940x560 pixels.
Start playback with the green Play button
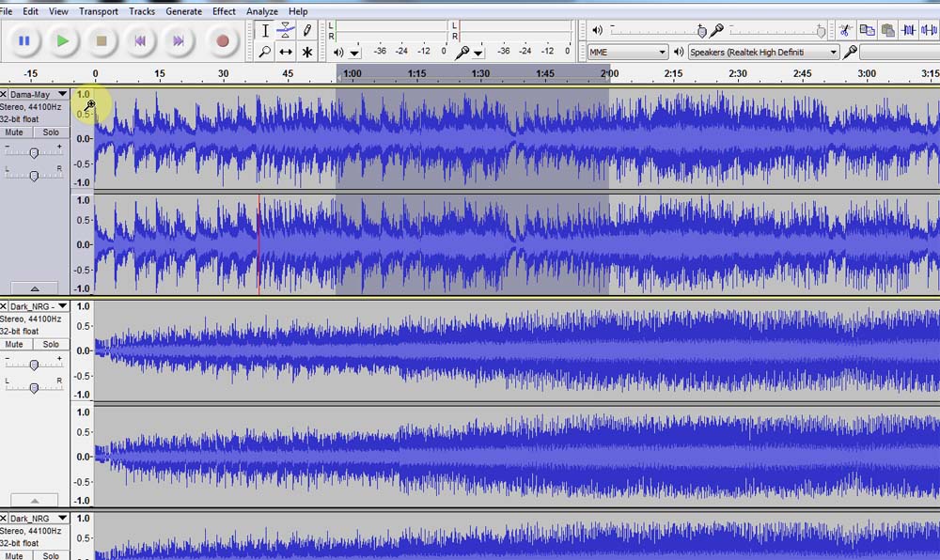click(x=62, y=40)
